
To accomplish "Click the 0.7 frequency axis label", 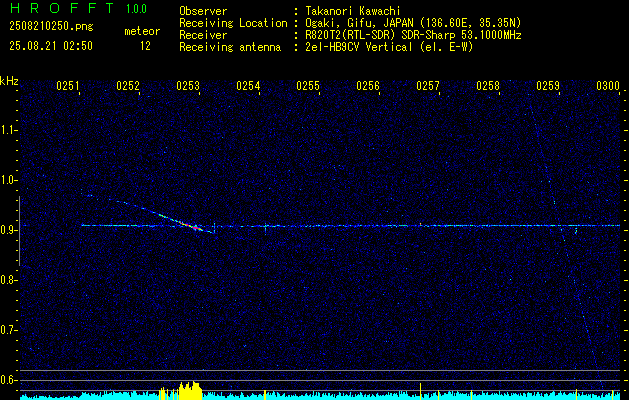I will (x=8, y=330).
